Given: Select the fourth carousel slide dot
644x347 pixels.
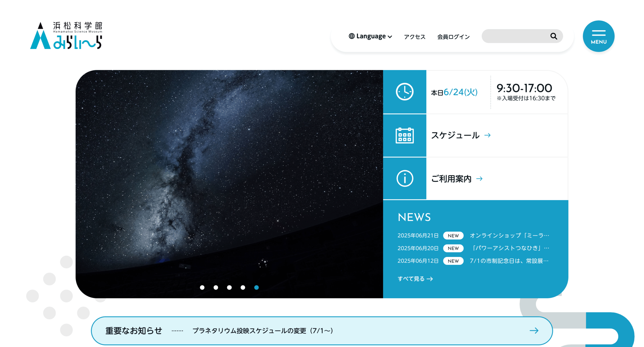Looking at the screenshot, I should (243, 287).
